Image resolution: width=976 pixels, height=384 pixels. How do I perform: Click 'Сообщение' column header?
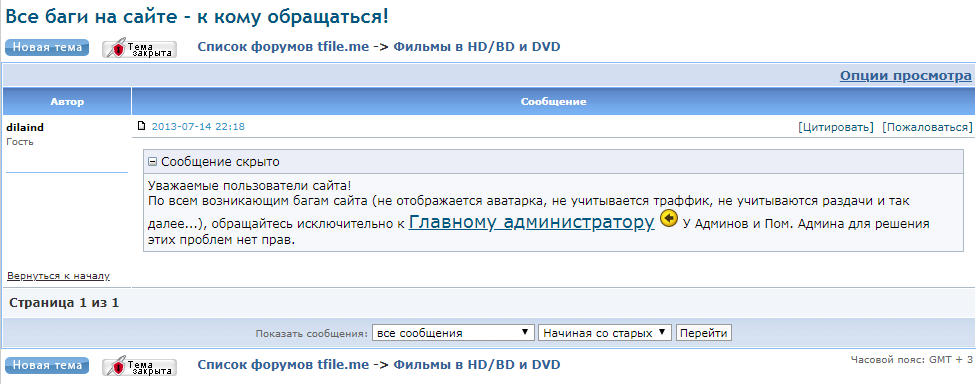tap(553, 101)
